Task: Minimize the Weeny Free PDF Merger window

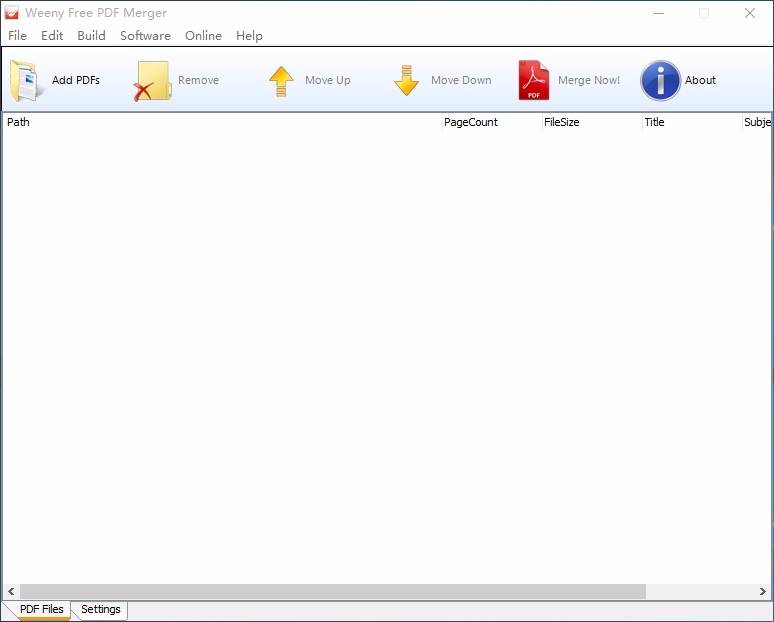Action: [x=659, y=13]
